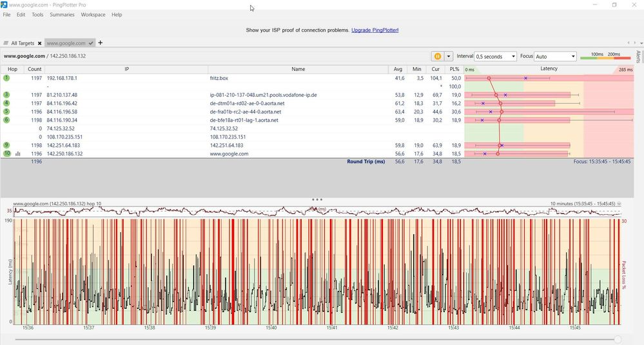Select the www.google.com tab
The image size is (644, 345).
[66, 43]
